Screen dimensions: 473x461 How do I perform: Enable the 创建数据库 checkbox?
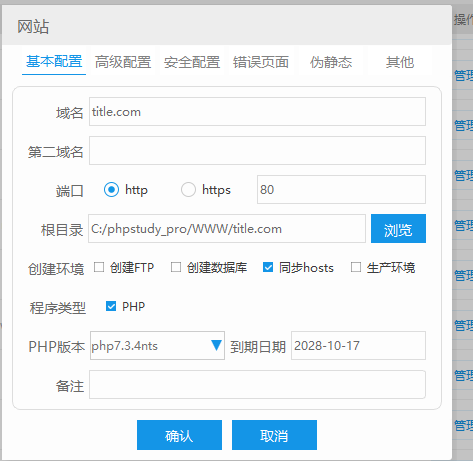point(176,267)
